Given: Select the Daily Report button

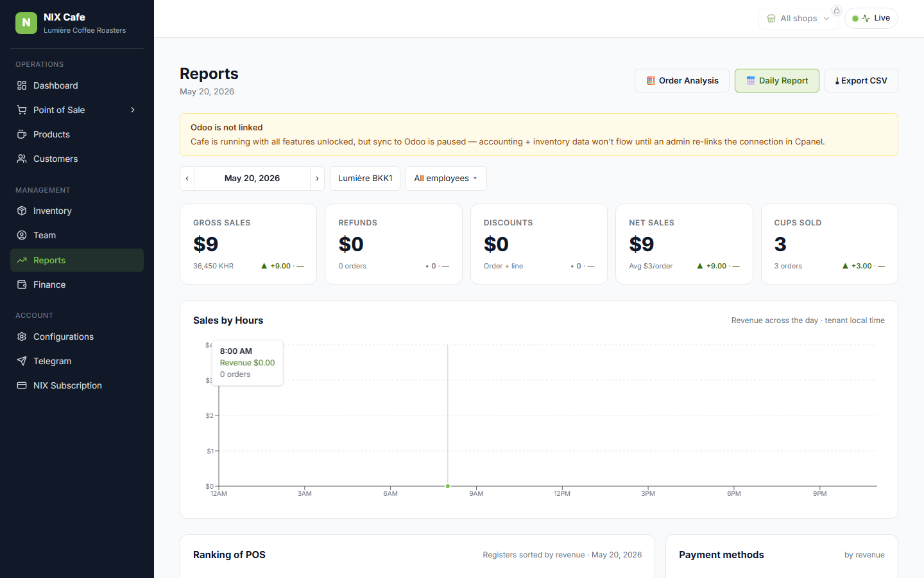Looking at the screenshot, I should coord(777,80).
